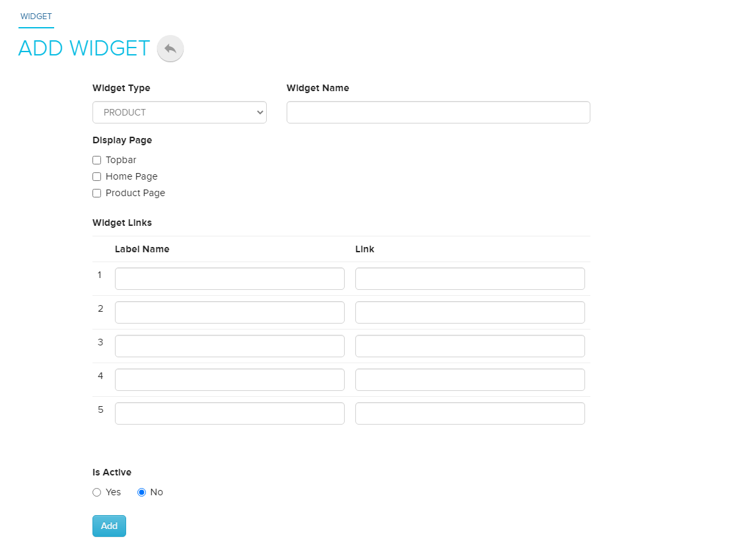
Task: Check the Topbar display page checkbox
Action: pos(97,160)
